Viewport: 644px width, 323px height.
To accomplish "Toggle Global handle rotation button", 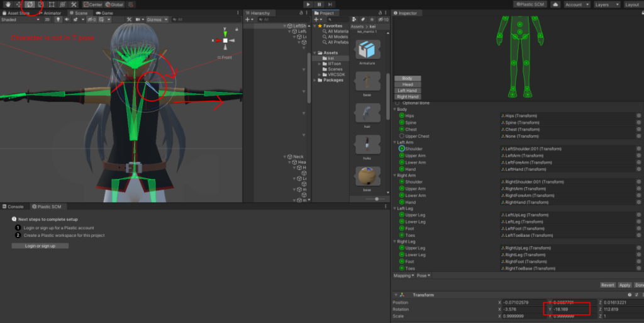I will pyautogui.click(x=114, y=4).
